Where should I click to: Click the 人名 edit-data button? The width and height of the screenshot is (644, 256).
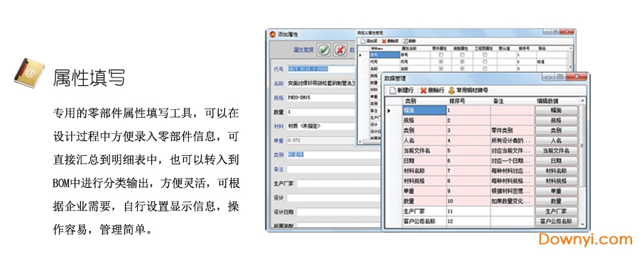(556, 140)
